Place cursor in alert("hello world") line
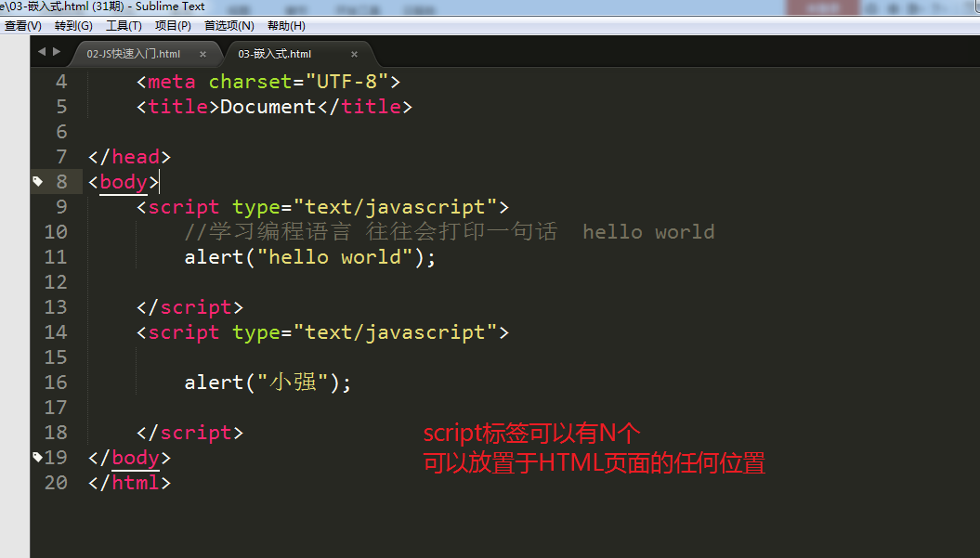The image size is (980, 558). tap(309, 257)
